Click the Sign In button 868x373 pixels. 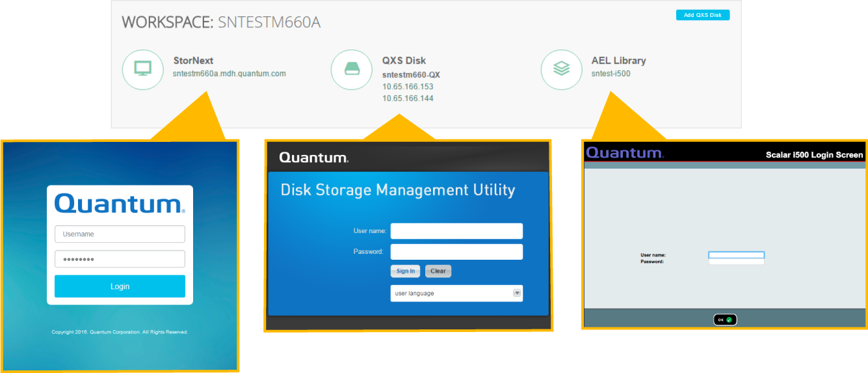tap(406, 271)
